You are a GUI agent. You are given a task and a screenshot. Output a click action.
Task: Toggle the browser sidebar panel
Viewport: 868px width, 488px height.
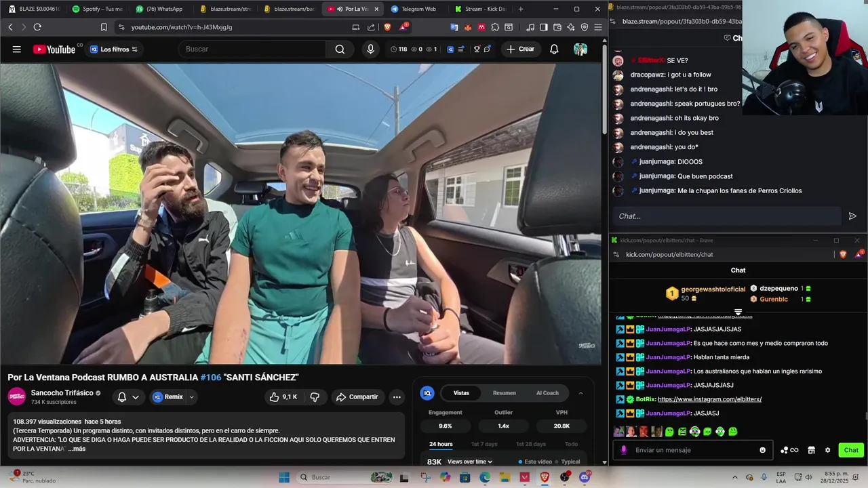pyautogui.click(x=543, y=27)
